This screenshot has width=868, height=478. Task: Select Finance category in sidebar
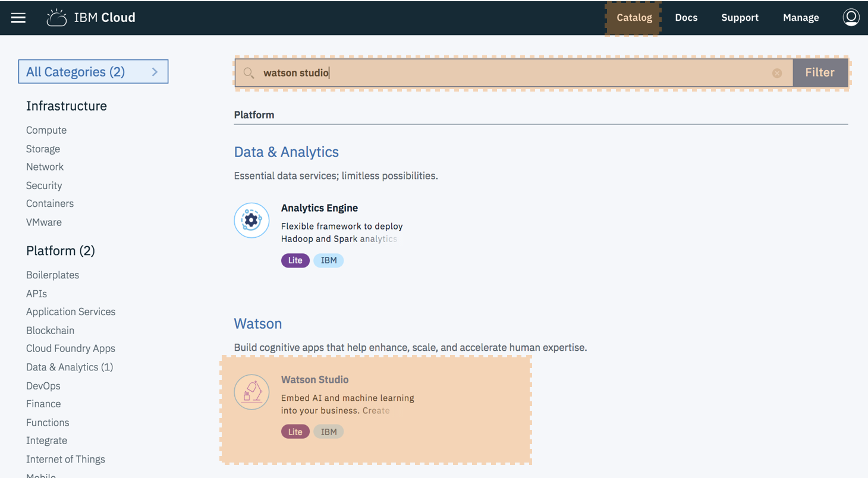pos(43,404)
